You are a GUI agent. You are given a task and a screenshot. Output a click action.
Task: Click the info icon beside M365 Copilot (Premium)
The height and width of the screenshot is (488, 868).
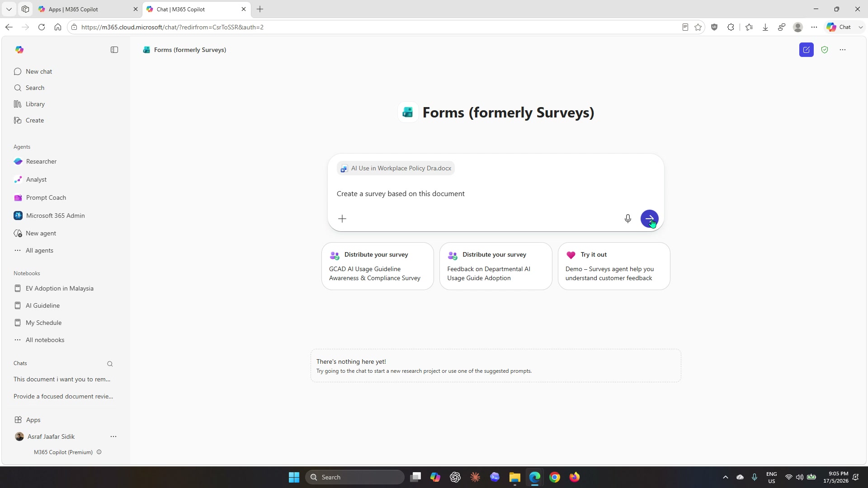click(x=99, y=452)
